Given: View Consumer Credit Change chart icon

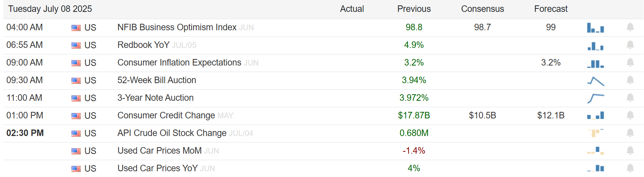Looking at the screenshot, I should pyautogui.click(x=595, y=116).
